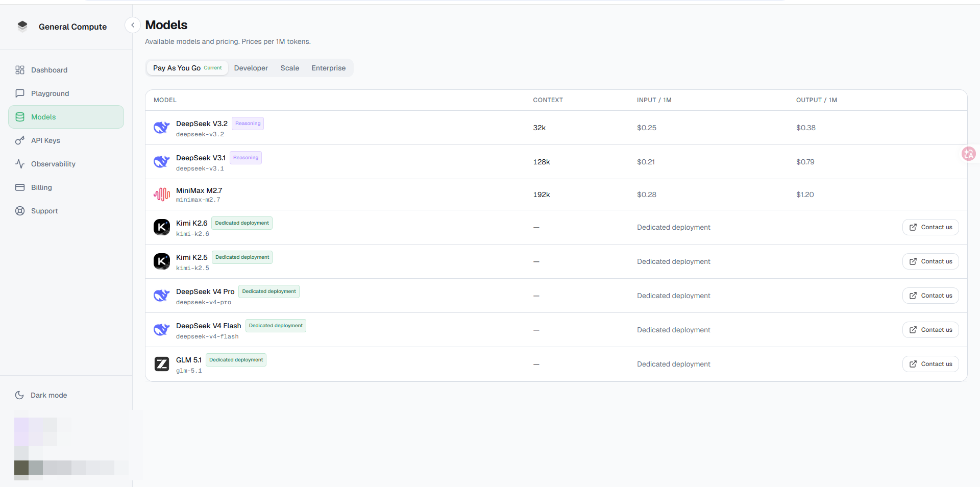The height and width of the screenshot is (487, 980).
Task: Click the 'OUTPUT / 1M' column header
Action: click(817, 100)
